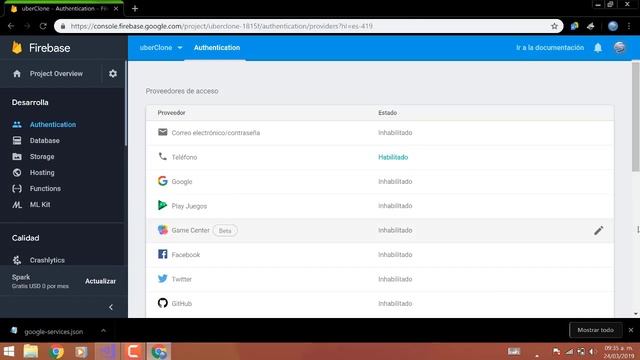Screen dimensions: 640x360
Task: Open Correo electrónico/contraseña provider row
Action: coord(380,133)
